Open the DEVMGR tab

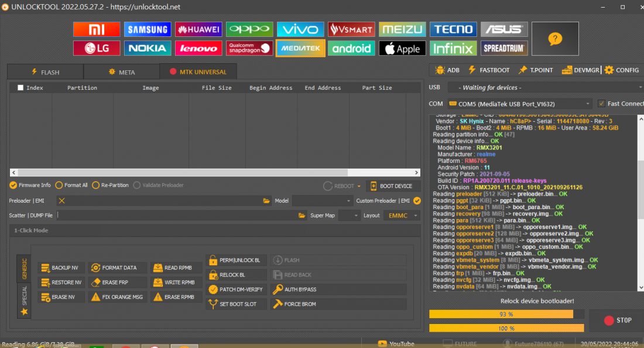point(580,70)
